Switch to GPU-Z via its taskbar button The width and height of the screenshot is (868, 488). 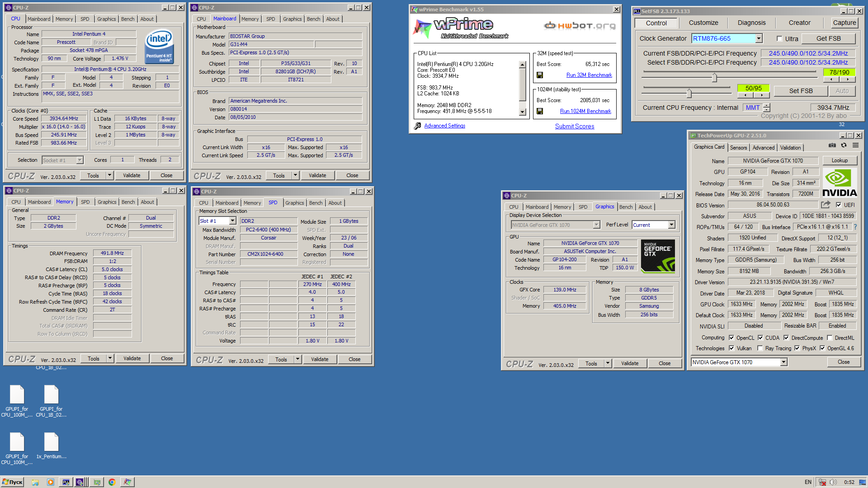(97, 482)
